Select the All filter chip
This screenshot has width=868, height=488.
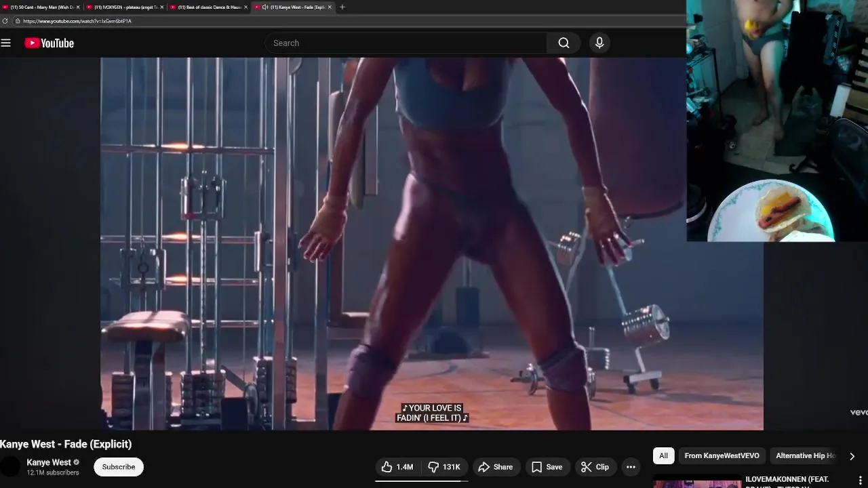coord(663,455)
